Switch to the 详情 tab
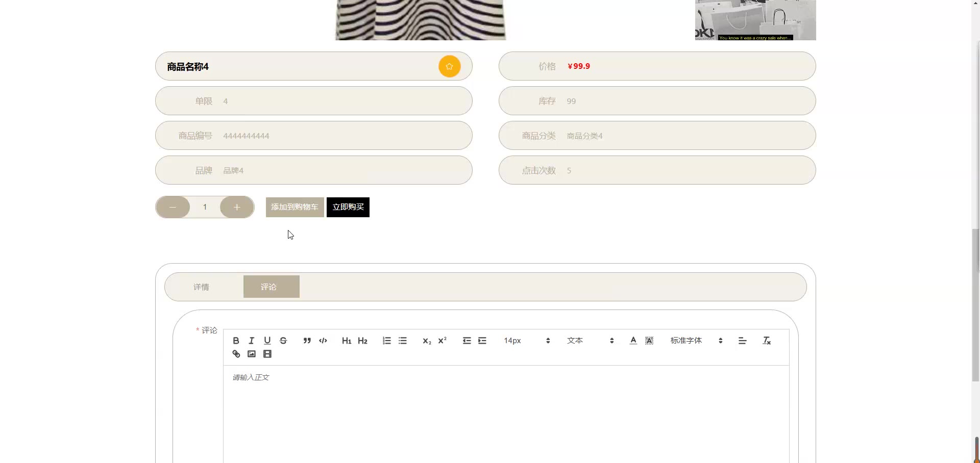The image size is (980, 463). (201, 287)
